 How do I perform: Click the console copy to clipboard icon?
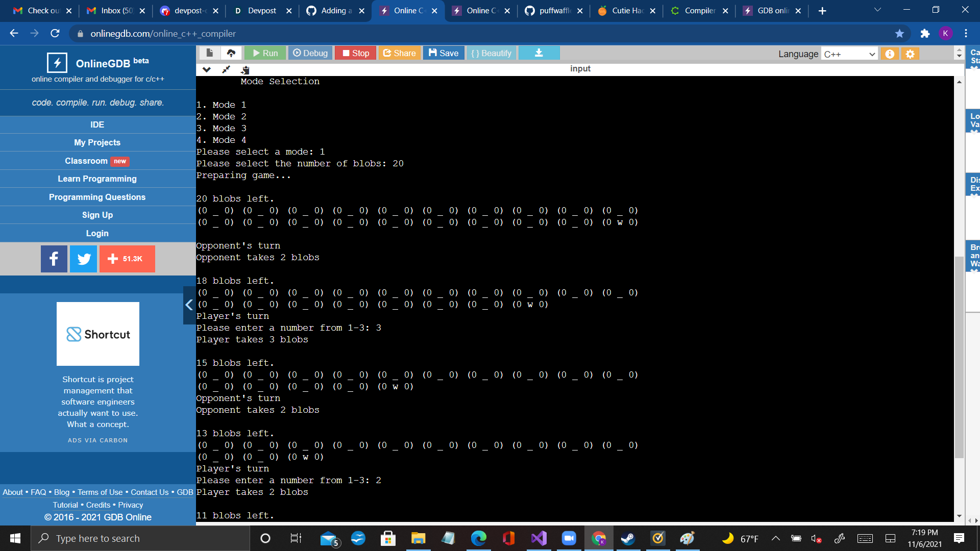point(246,69)
